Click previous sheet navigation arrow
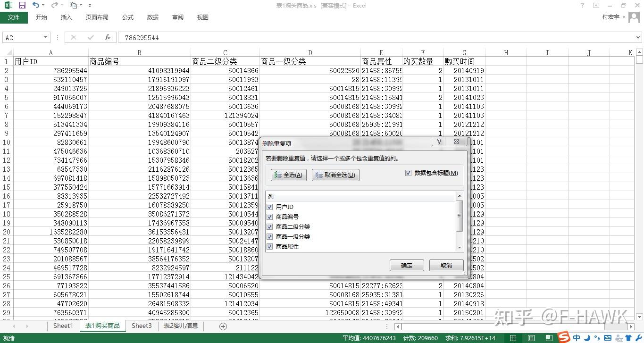 [14, 326]
